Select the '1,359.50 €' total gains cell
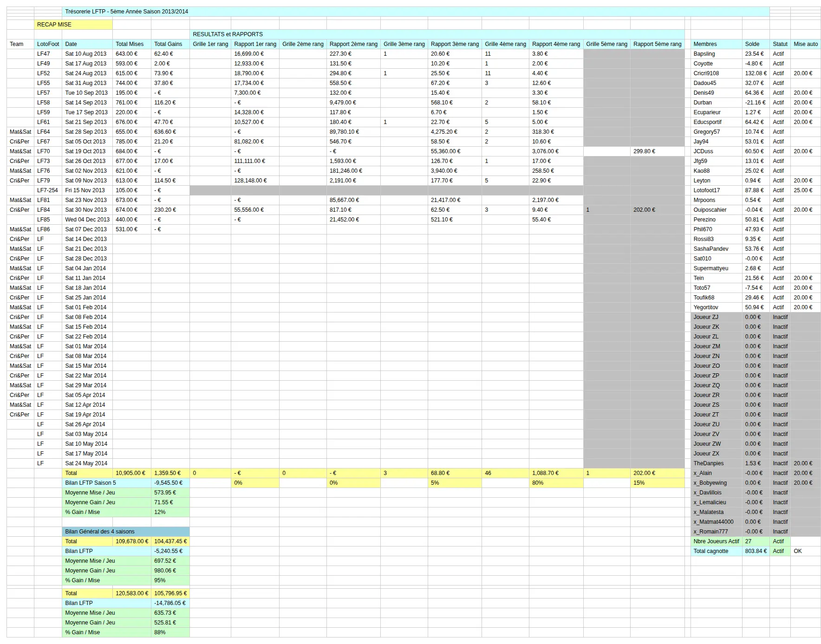 (x=170, y=473)
